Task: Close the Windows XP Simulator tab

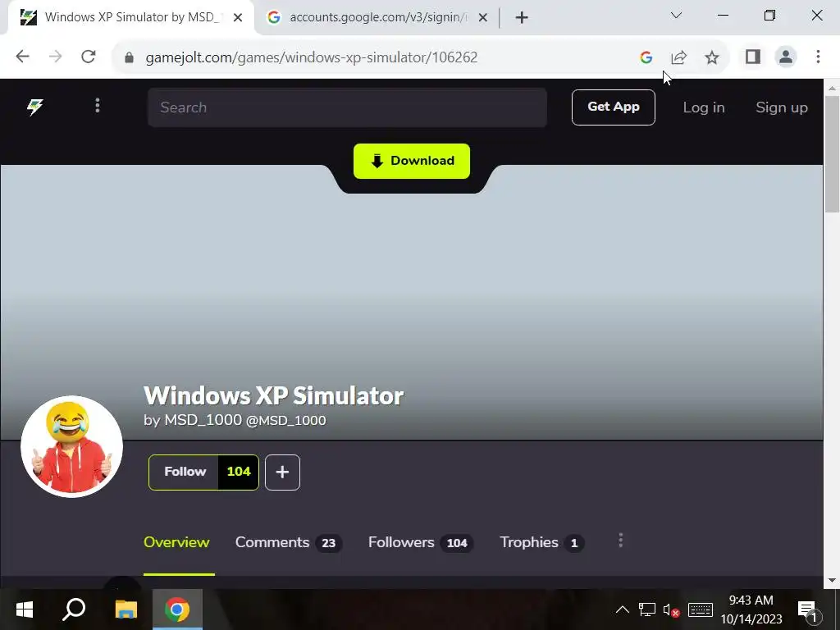Action: point(238,18)
